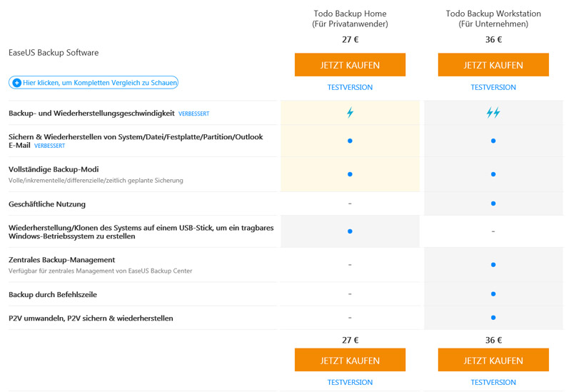The height and width of the screenshot is (392, 571).
Task: Open bottom TESTVERSION link under Workstation column
Action: click(493, 382)
